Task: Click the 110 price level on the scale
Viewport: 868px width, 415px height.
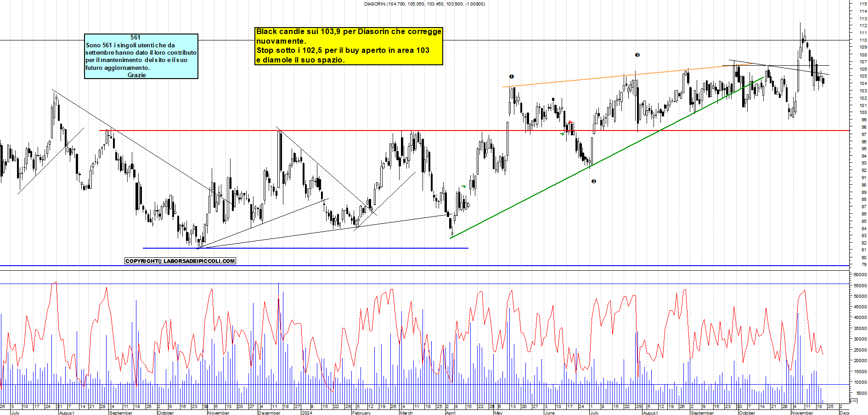Action: point(863,40)
